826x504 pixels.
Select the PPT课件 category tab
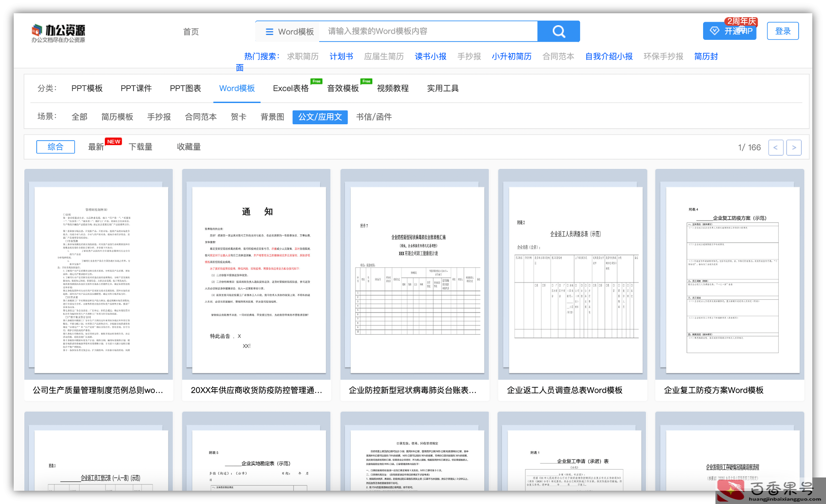136,88
